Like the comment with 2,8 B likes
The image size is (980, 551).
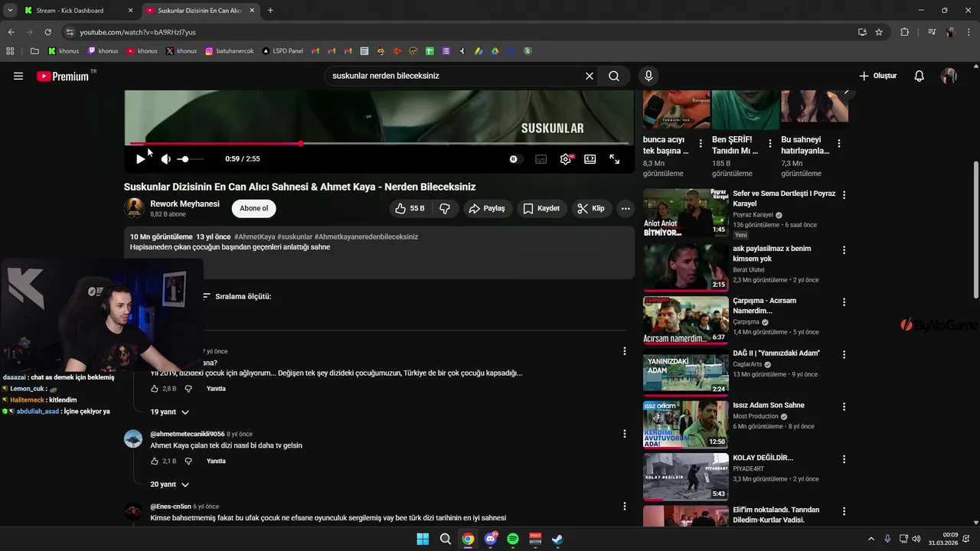pyautogui.click(x=155, y=389)
